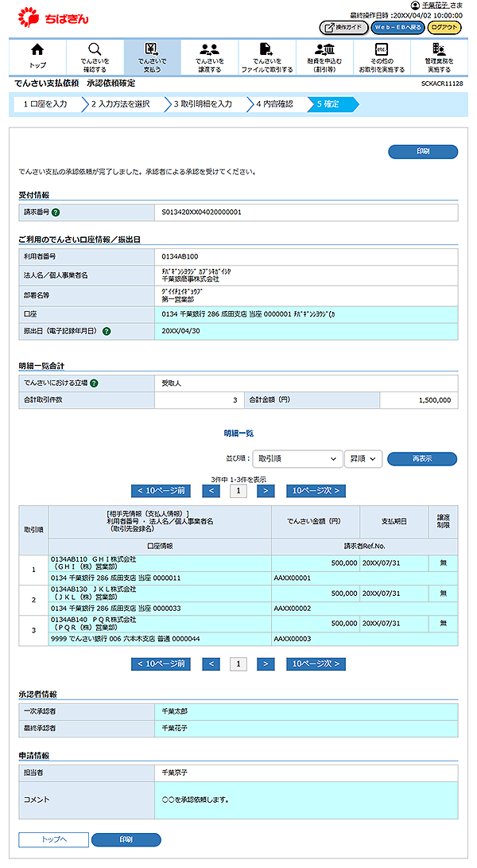Open その他のお取引を実施する menu
This screenshot has width=477, height=868.
[x=382, y=57]
